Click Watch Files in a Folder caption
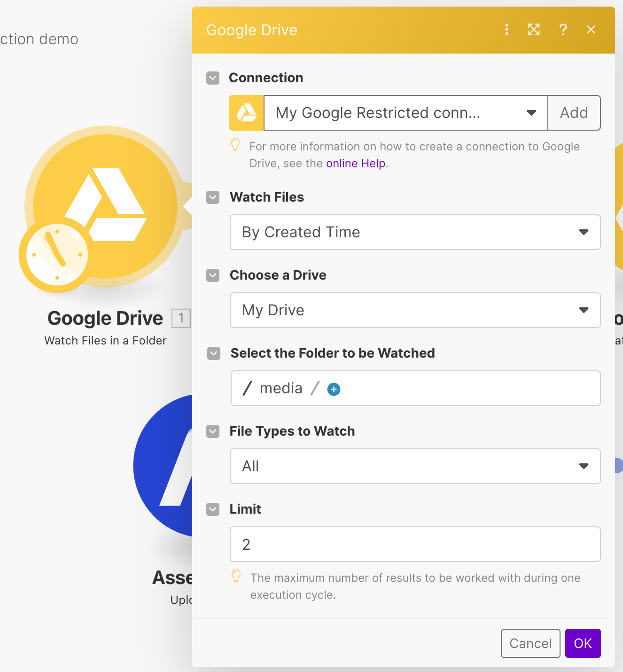 tap(105, 341)
